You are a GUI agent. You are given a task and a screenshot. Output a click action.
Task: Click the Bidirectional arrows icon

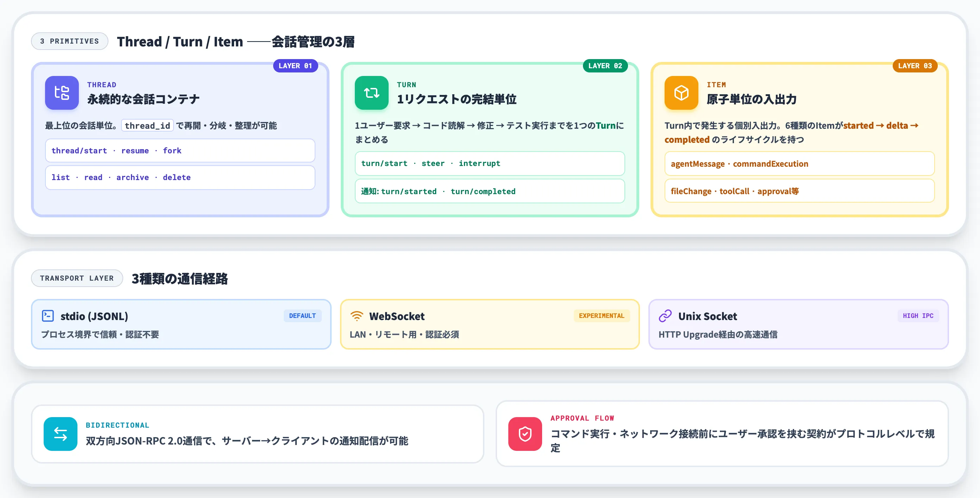click(x=61, y=434)
